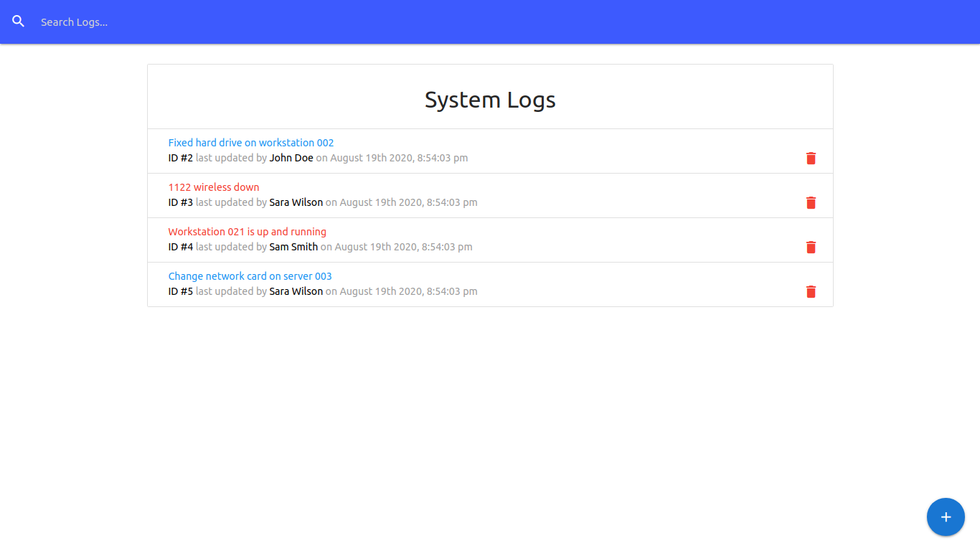Delete the '1122 wireless down' log
The width and height of the screenshot is (980, 551).
coord(811,203)
